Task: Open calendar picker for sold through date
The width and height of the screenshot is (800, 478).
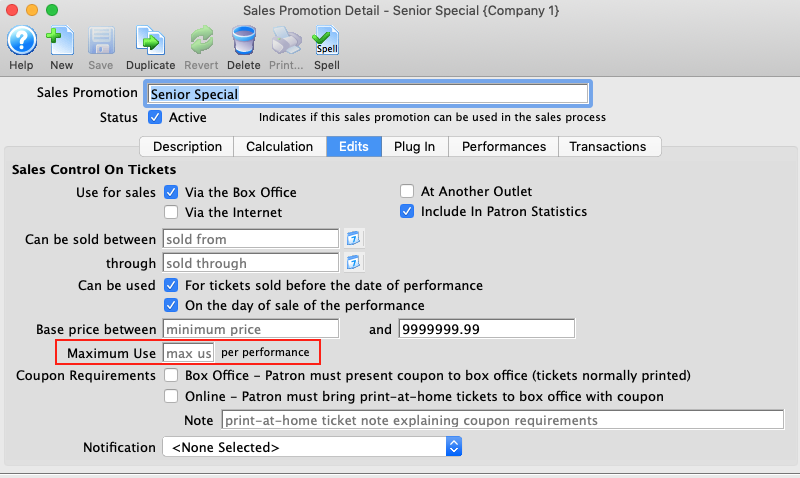Action: tap(353, 263)
